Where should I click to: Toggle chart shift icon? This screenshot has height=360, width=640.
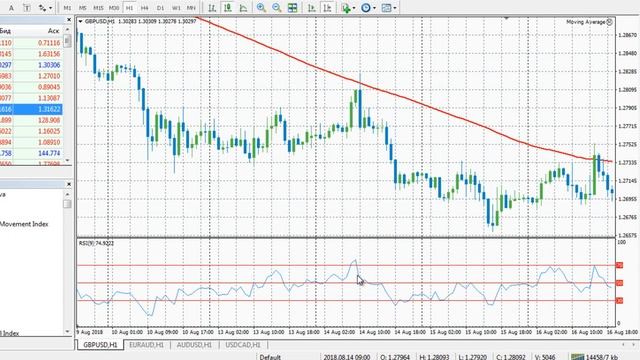(x=327, y=8)
